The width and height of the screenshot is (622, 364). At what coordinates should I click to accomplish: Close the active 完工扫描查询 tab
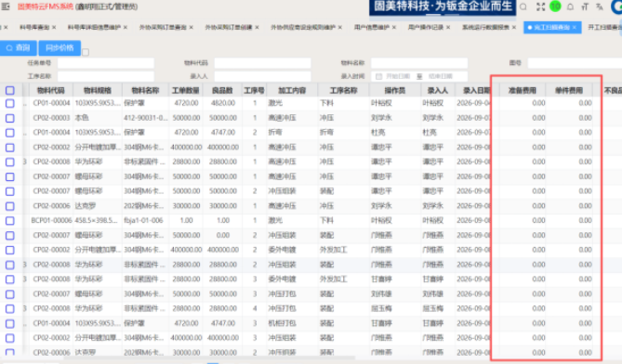(575, 27)
